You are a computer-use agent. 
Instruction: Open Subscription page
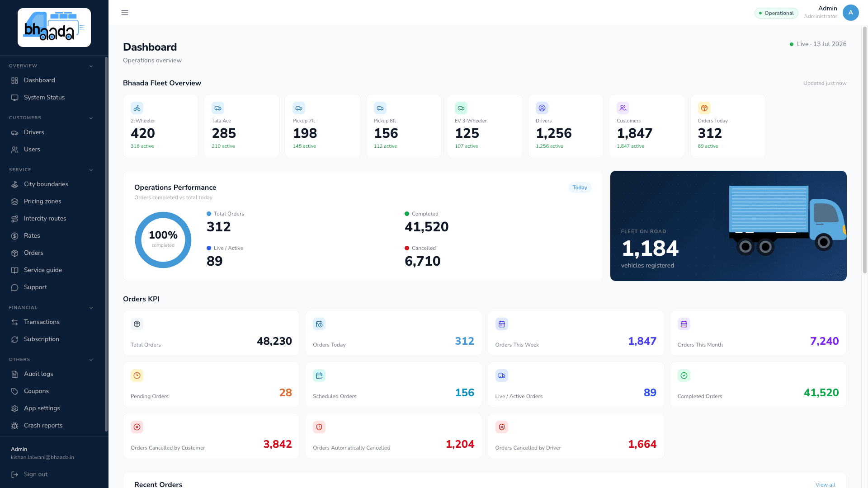point(52,339)
